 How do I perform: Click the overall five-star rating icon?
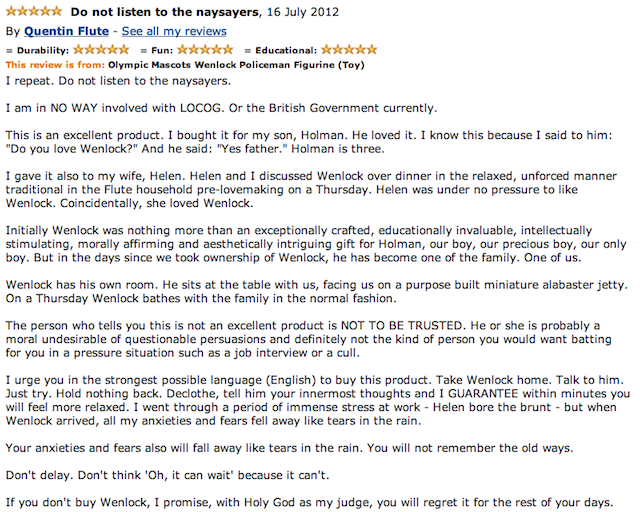pos(33,13)
